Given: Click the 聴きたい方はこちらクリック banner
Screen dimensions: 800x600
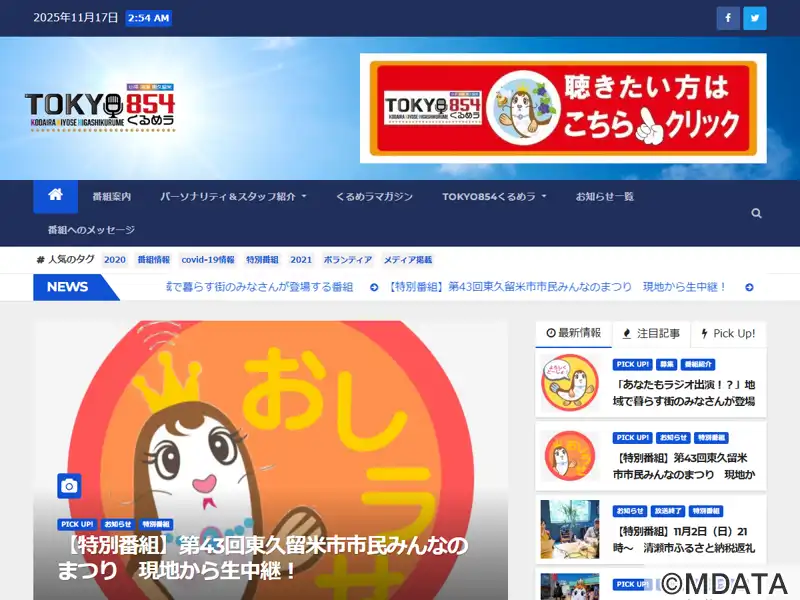Looking at the screenshot, I should point(563,108).
